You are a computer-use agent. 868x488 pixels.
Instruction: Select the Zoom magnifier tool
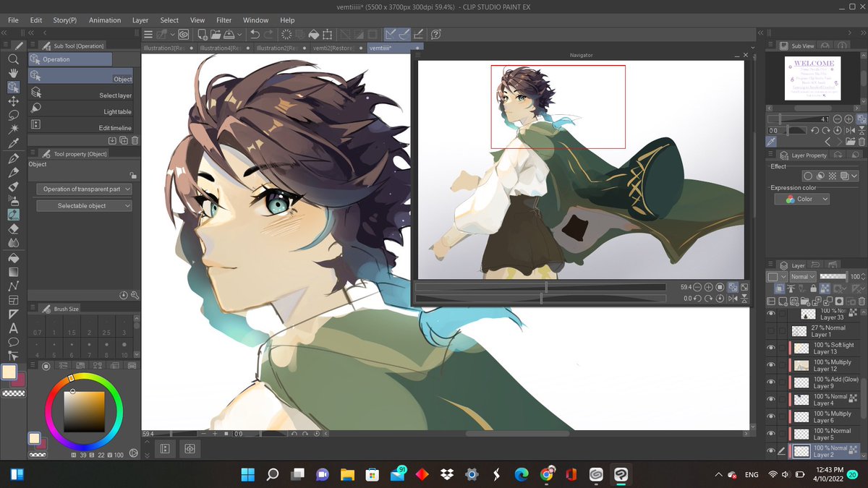click(x=13, y=59)
